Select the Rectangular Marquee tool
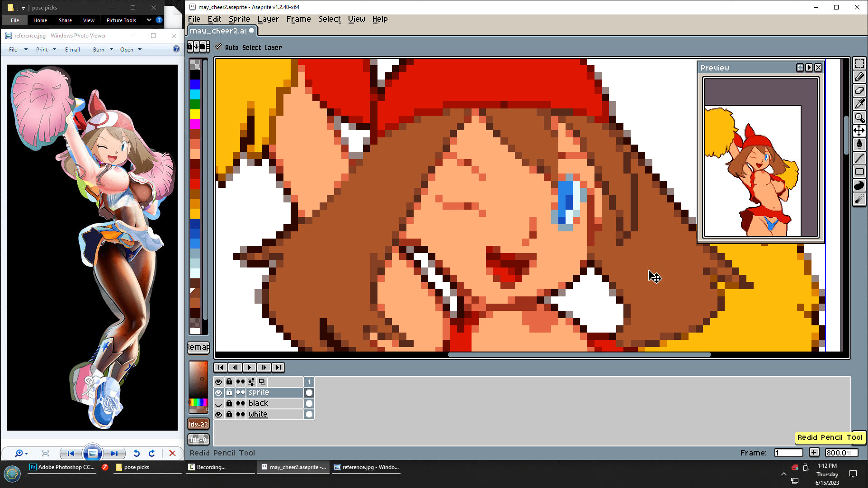The width and height of the screenshot is (868, 488). coord(859,64)
